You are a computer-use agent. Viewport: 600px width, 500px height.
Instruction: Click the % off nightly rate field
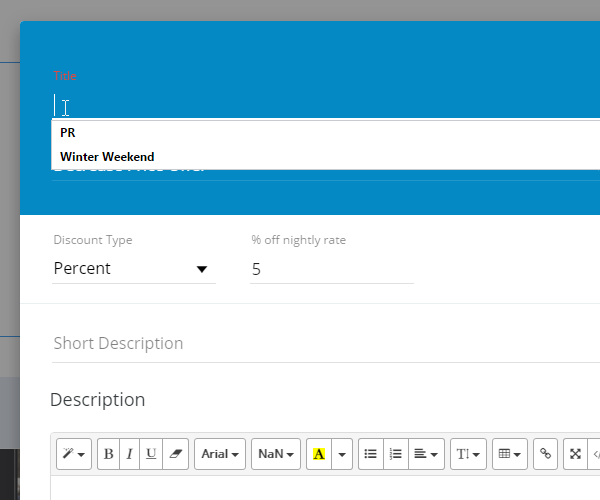(332, 269)
